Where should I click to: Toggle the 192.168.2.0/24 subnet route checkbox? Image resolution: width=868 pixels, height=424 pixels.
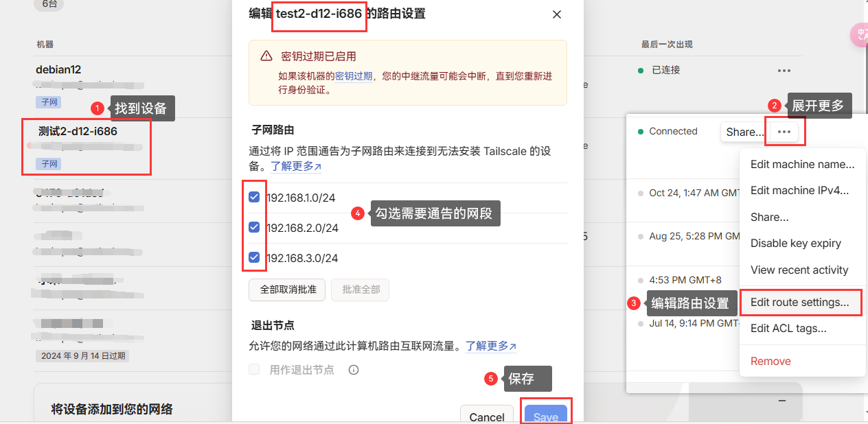pos(254,227)
